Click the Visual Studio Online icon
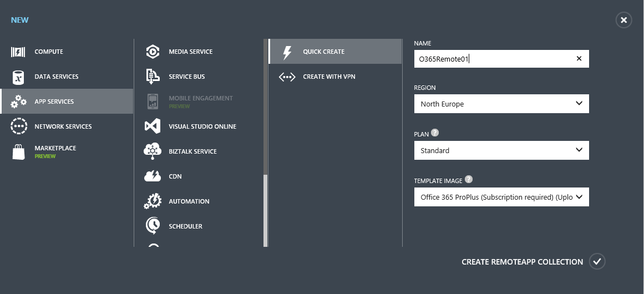The image size is (644, 294). (x=153, y=126)
